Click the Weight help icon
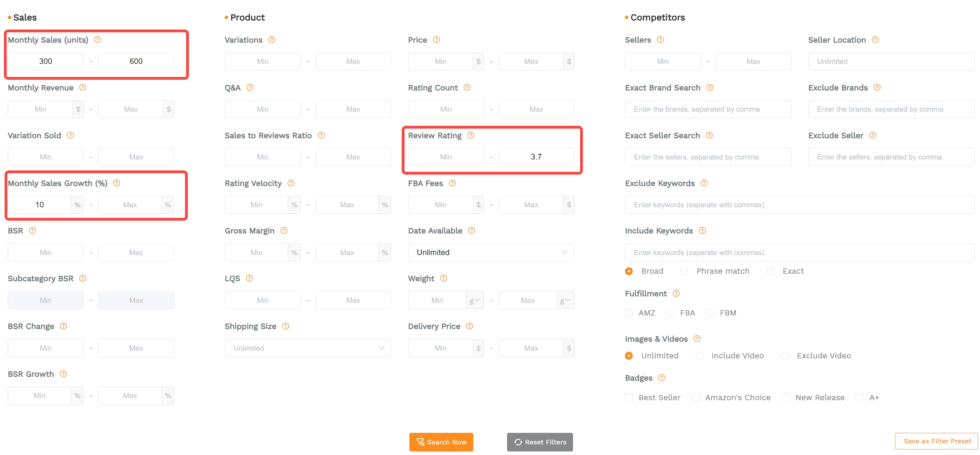This screenshot has width=980, height=455. click(x=443, y=278)
